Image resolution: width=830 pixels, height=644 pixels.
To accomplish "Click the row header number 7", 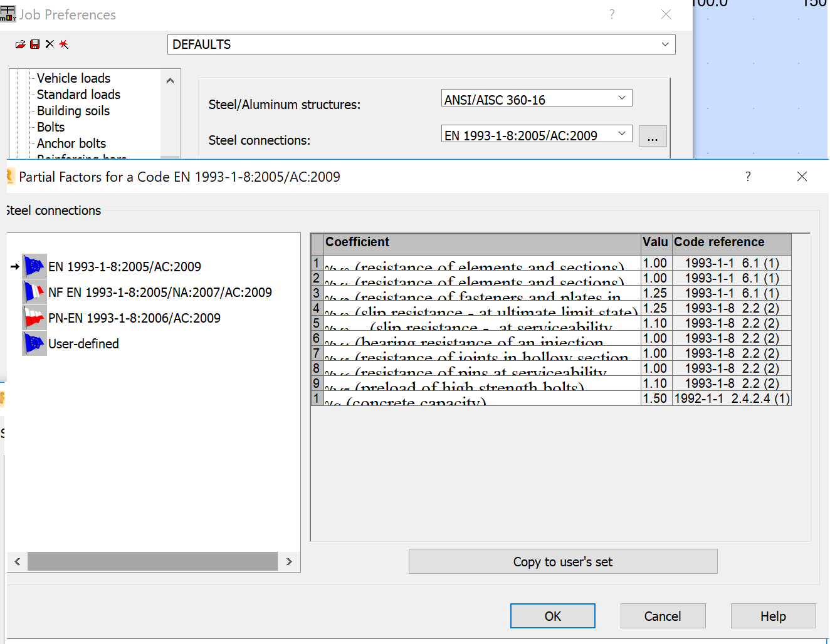I will (x=317, y=353).
